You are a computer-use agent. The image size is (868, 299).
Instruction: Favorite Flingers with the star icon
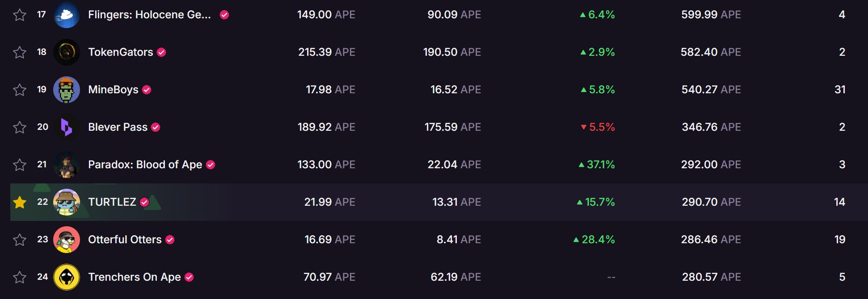tap(20, 15)
